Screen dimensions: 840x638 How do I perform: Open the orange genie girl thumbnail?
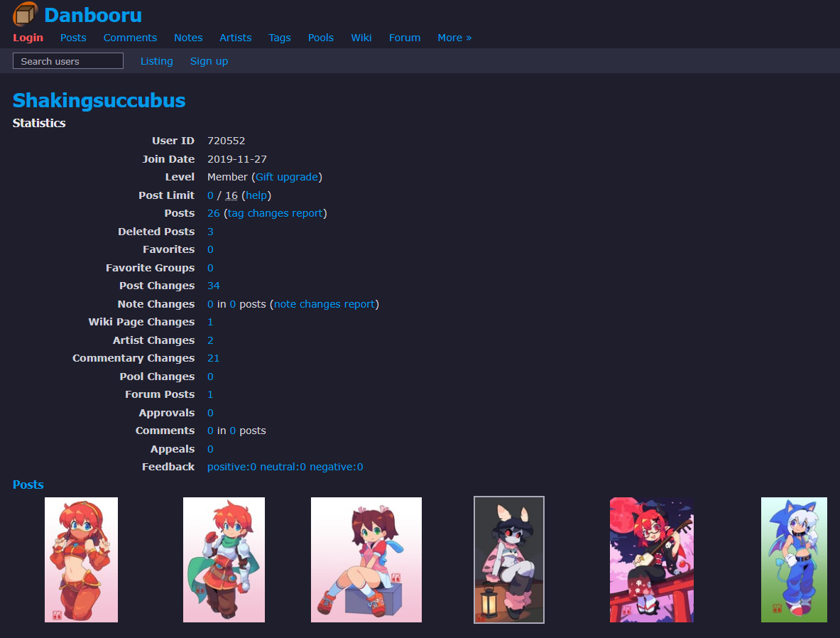[x=81, y=560]
